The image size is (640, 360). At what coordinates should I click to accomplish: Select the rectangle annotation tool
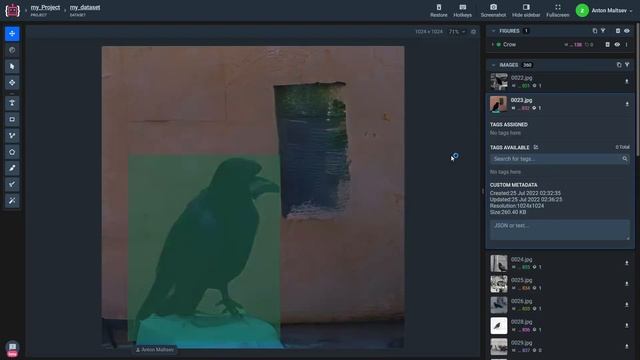pos(12,119)
